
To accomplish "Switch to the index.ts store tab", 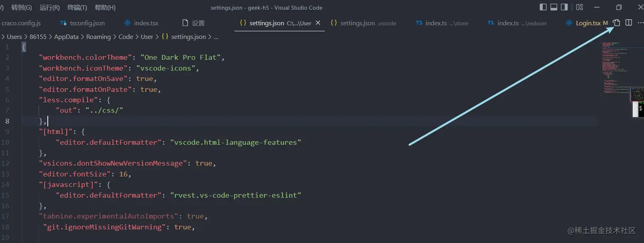I will (442, 23).
